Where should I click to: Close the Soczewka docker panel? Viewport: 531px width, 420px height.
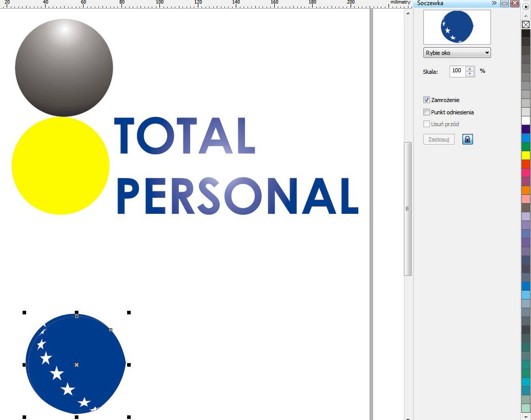(x=515, y=3)
